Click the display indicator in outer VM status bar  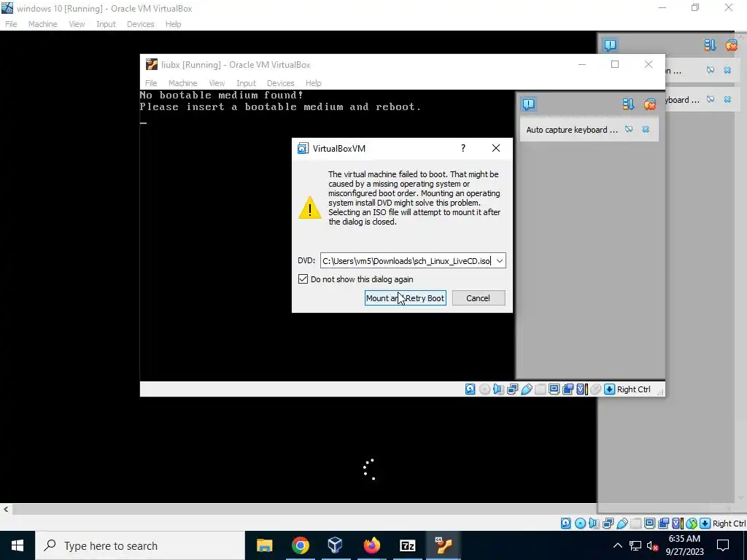[x=649, y=524]
